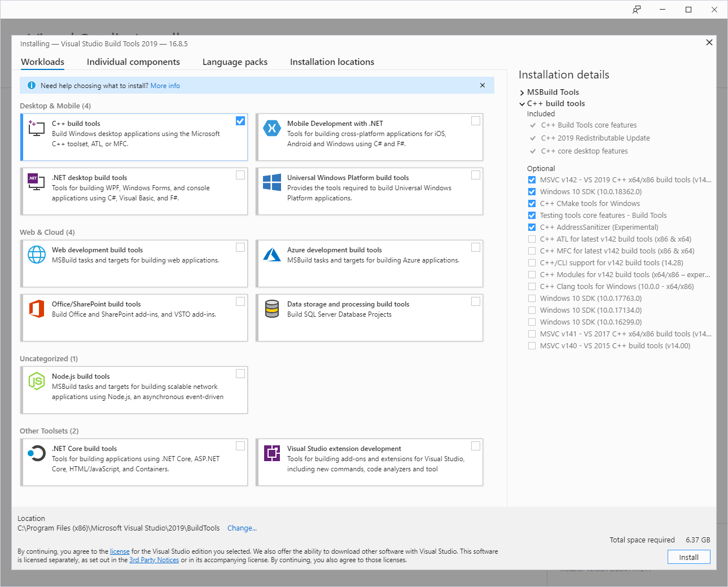
Task: Click the Azure development logo icon
Action: [x=272, y=255]
